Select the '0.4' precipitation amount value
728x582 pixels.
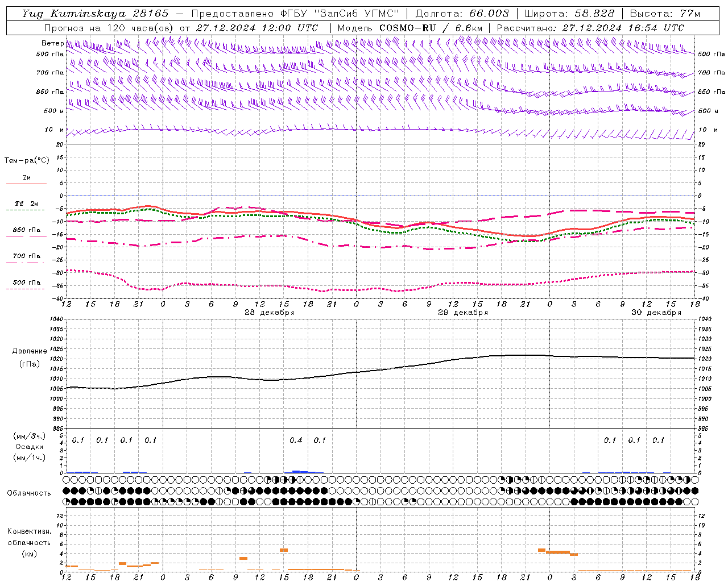tap(296, 440)
